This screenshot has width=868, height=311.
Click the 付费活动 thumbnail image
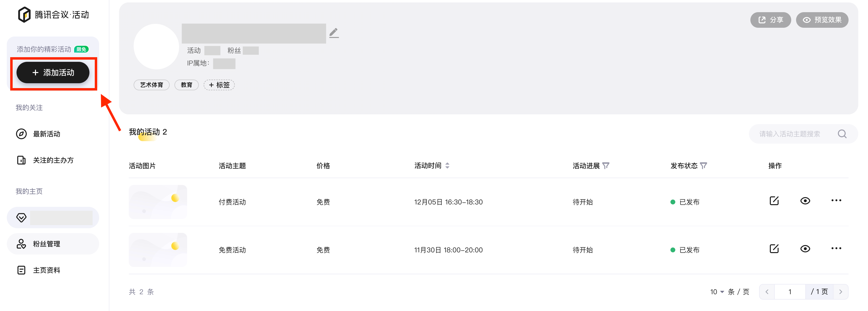(158, 202)
